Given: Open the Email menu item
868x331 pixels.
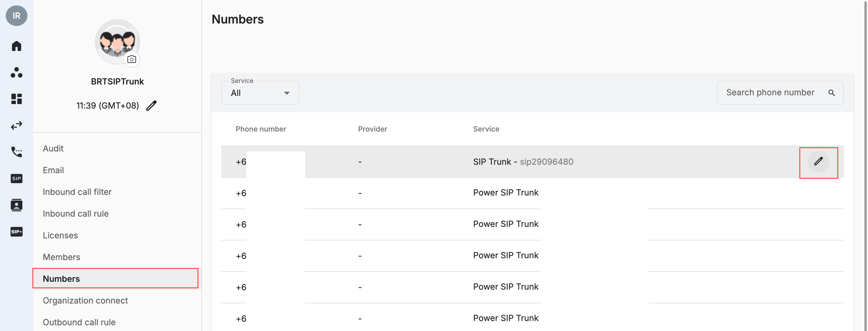Looking at the screenshot, I should pos(53,170).
